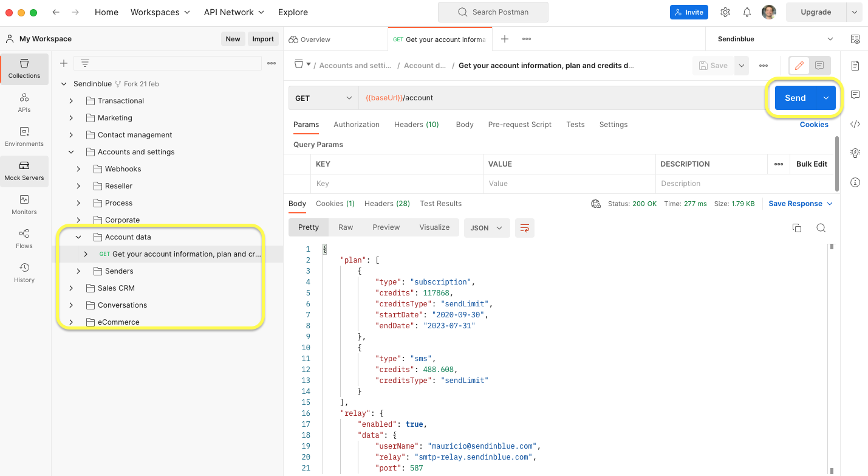Toggle wrap lines in the response viewer
This screenshot has width=868, height=476.
click(525, 227)
